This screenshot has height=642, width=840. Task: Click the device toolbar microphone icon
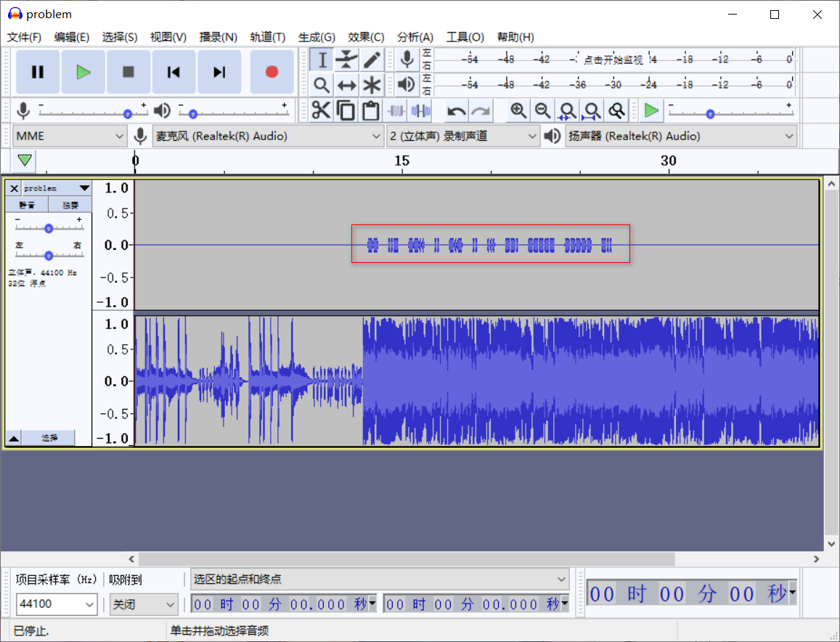point(140,136)
